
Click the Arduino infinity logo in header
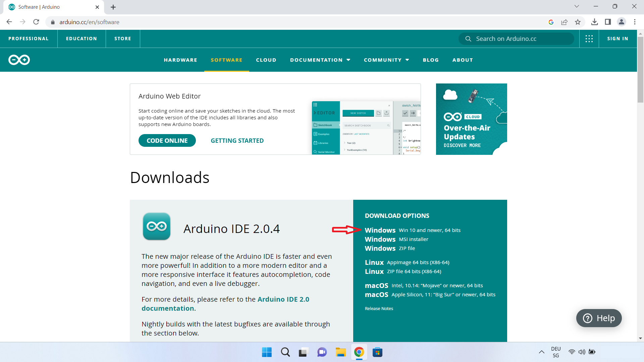(x=19, y=60)
